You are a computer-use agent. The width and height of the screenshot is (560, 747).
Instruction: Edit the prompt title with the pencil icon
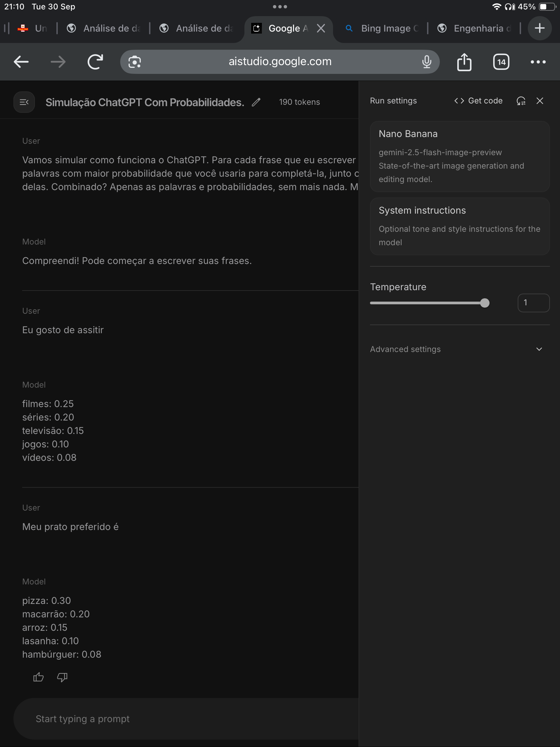256,102
